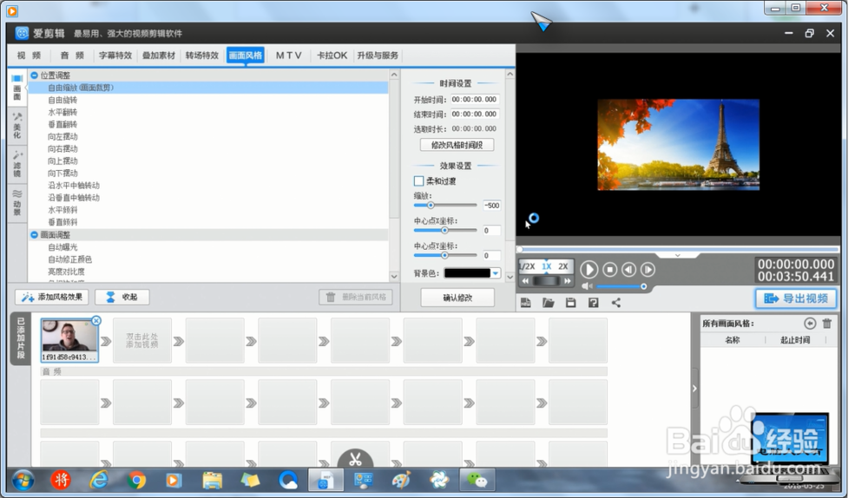
Task: Click the 收起 button
Action: (x=122, y=297)
